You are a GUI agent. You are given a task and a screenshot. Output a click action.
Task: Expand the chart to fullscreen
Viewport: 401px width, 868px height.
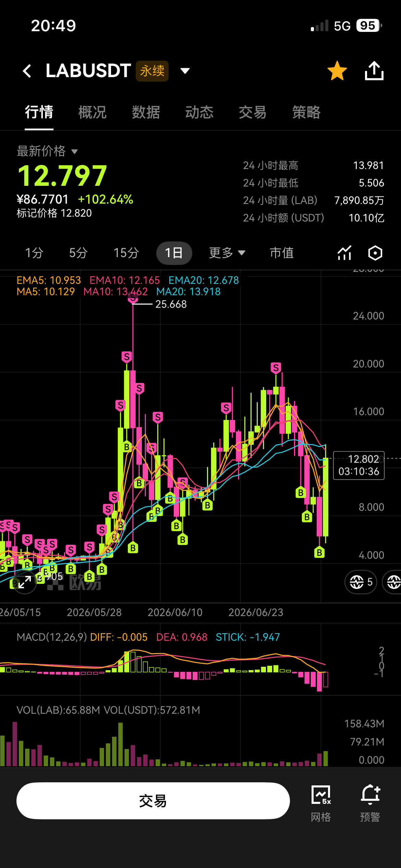tap(25, 582)
